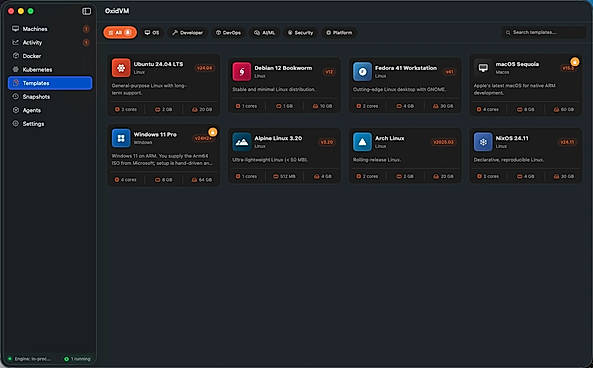Viewport: 593px width, 368px height.
Task: Filter templates by Platform
Action: [339, 33]
